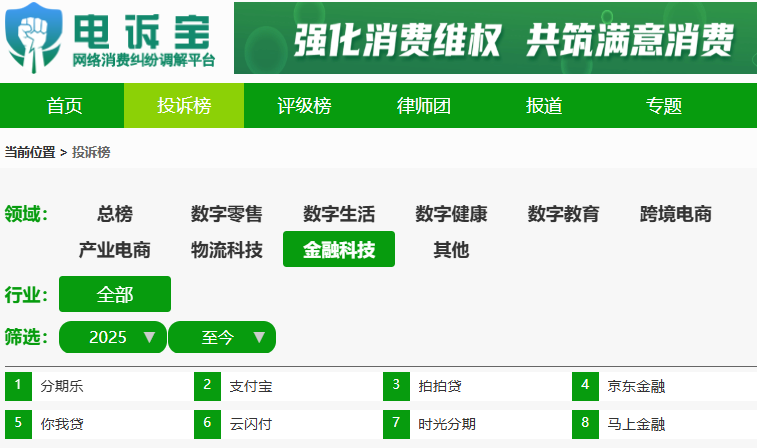The width and height of the screenshot is (757, 448).
Task: Click the rank 7 number badge
Action: pyautogui.click(x=396, y=424)
